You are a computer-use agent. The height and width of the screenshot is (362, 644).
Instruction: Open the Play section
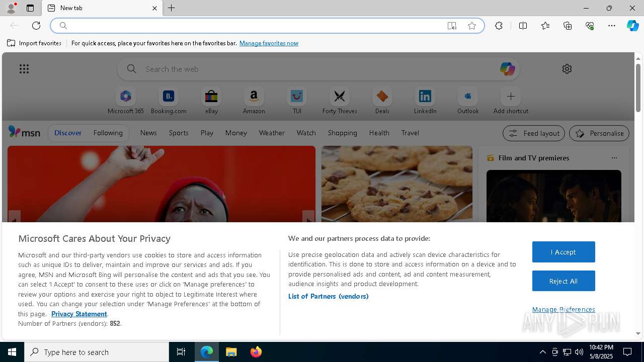coord(207,133)
